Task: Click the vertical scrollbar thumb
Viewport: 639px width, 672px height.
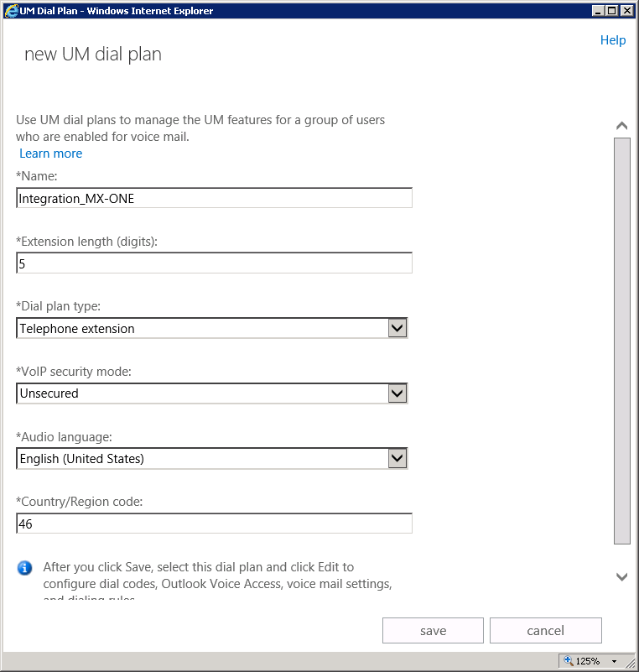Action: click(x=621, y=340)
